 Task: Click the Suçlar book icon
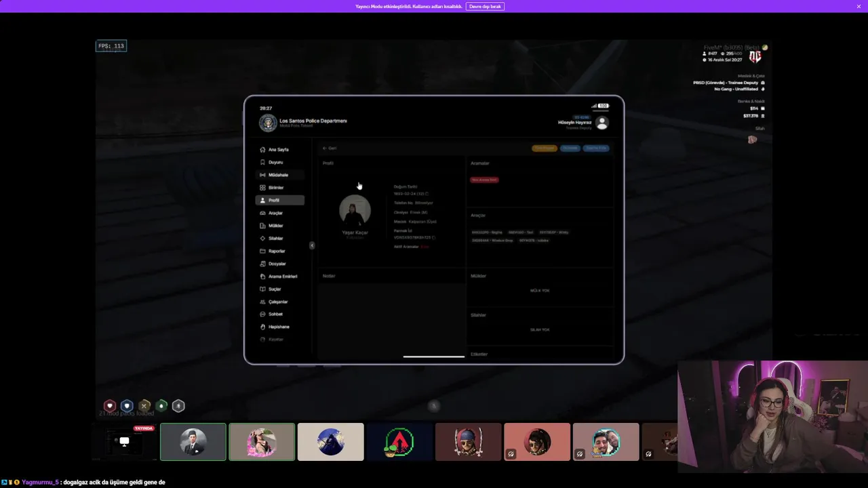click(x=262, y=289)
